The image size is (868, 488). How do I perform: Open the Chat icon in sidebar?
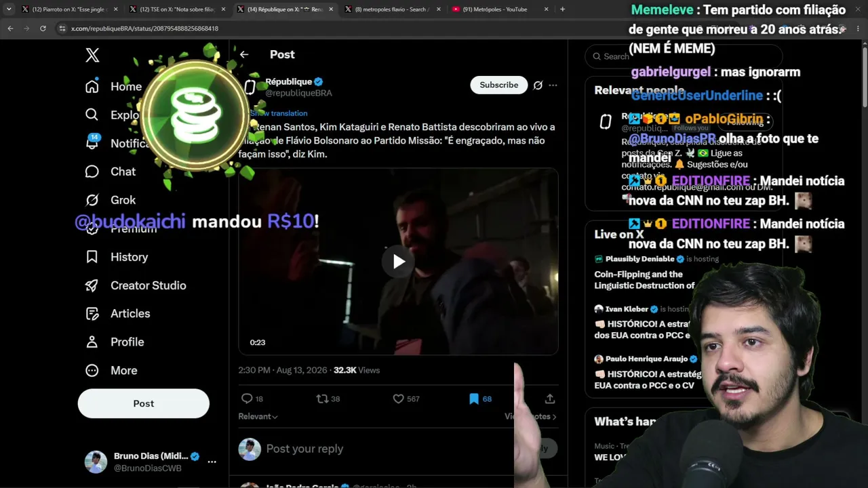[92, 171]
